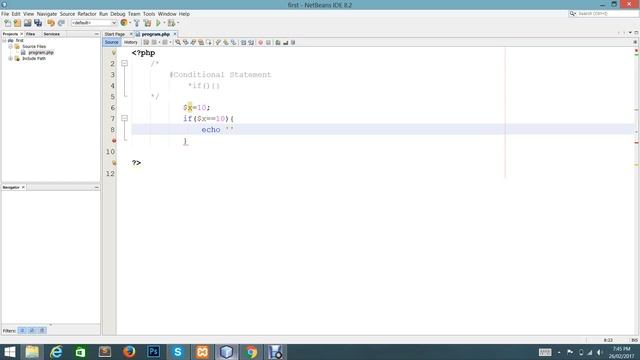
Task: Switch to the Services panel tab
Action: [51, 34]
